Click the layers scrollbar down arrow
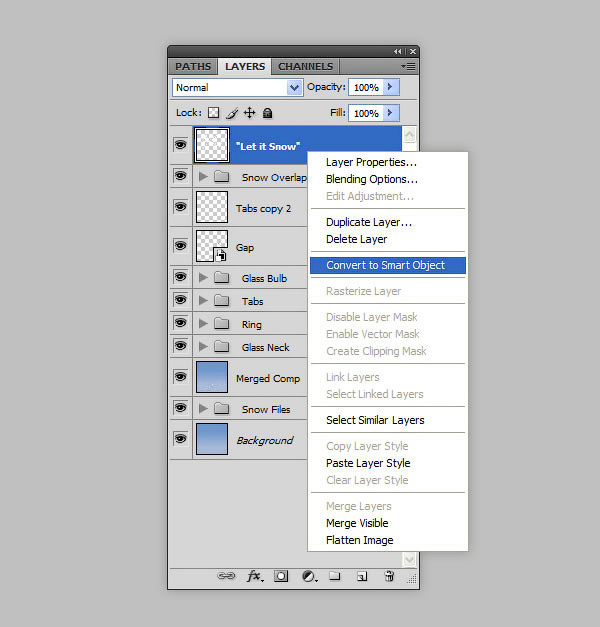This screenshot has width=600, height=627. pos(410,559)
